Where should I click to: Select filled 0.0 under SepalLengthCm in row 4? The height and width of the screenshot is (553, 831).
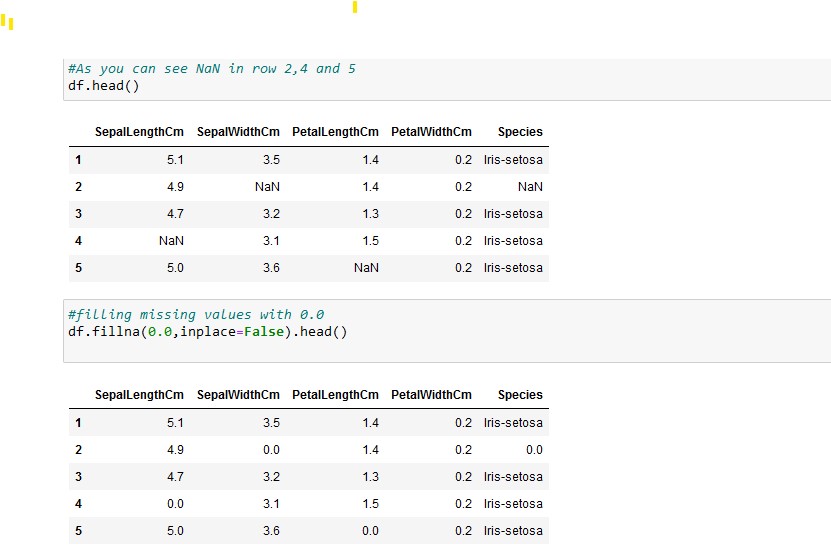coord(175,504)
